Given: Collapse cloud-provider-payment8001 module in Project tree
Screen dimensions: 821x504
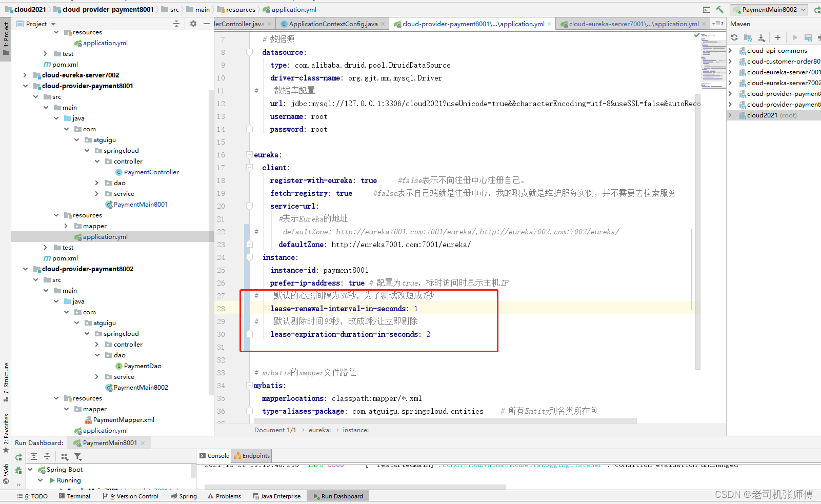Looking at the screenshot, I should (25, 86).
